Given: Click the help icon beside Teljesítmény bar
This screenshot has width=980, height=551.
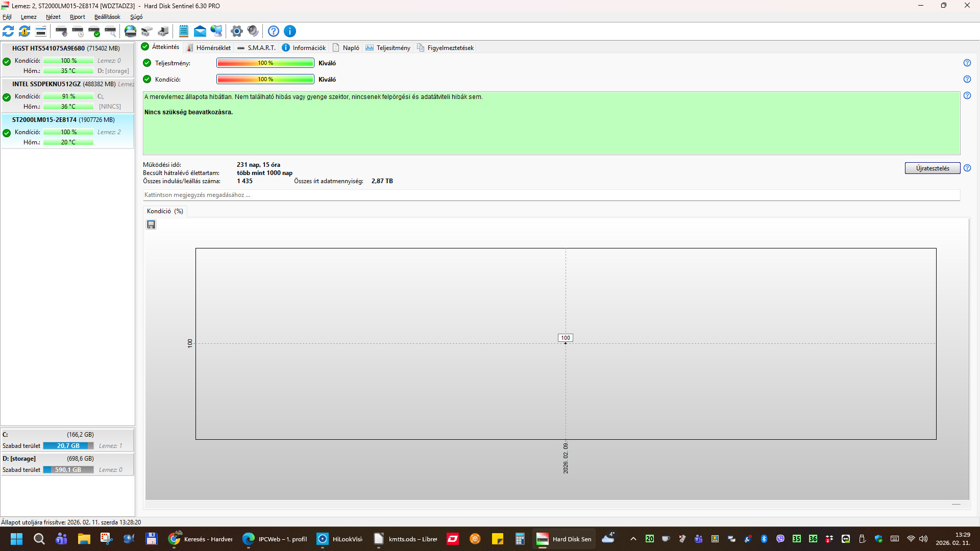Looking at the screenshot, I should click(x=967, y=63).
